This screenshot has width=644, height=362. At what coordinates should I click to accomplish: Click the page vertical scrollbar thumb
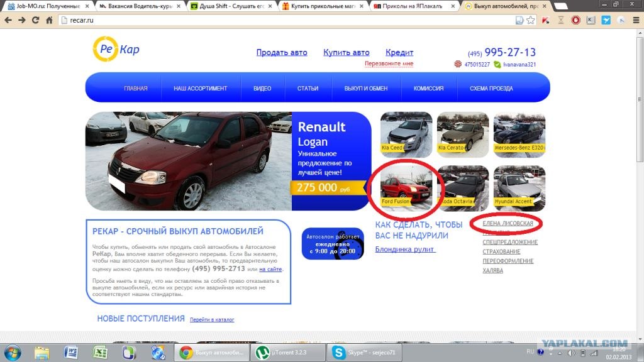pos(640,100)
